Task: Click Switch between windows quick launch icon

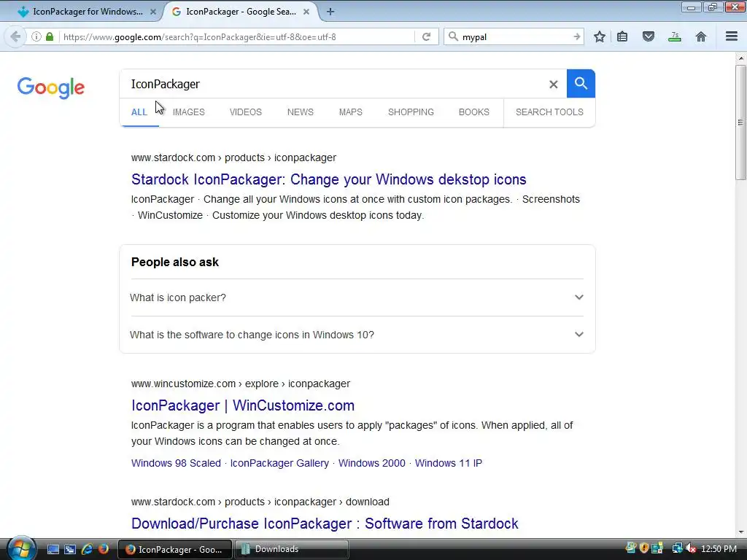Action: pyautogui.click(x=70, y=549)
